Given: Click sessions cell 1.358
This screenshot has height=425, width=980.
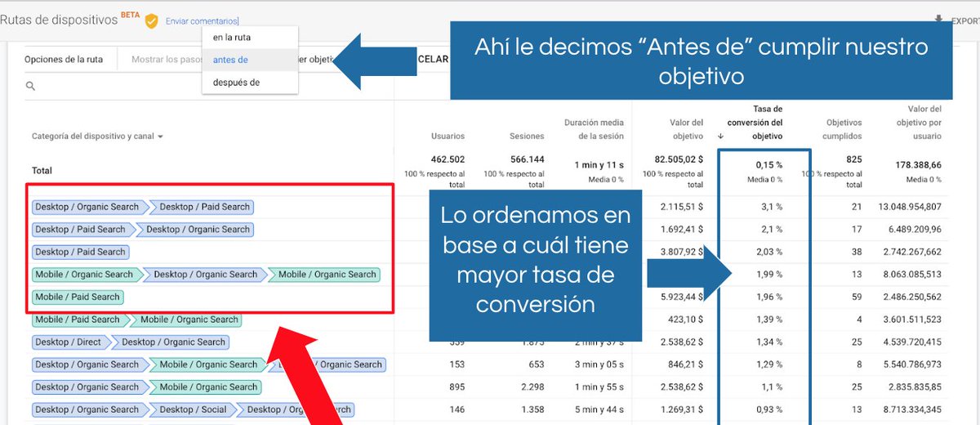Looking at the screenshot, I should click(532, 409).
